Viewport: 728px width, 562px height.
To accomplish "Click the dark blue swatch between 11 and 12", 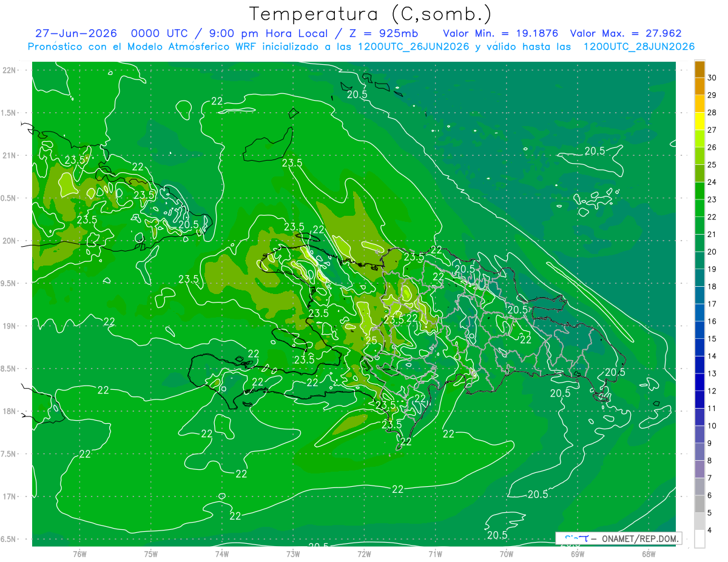I will 699,400.
